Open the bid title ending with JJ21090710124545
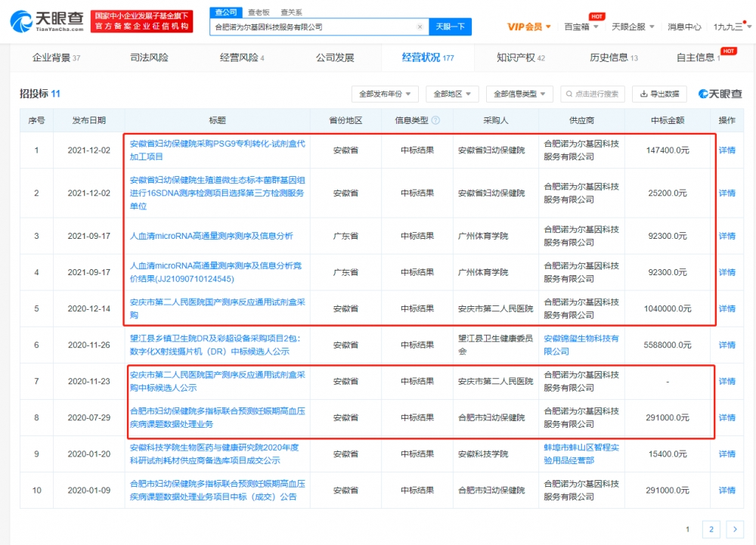The image size is (756, 545). pos(216,272)
